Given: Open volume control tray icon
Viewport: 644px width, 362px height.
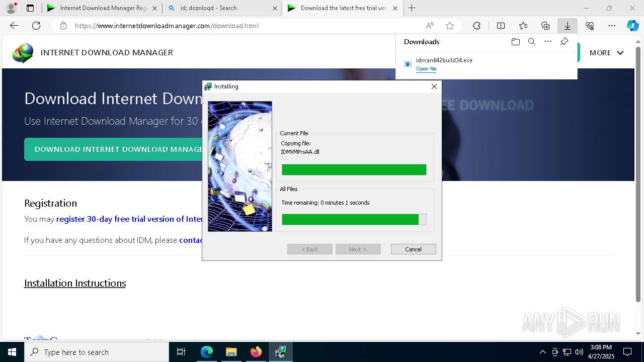Looking at the screenshot, I should (579, 352).
